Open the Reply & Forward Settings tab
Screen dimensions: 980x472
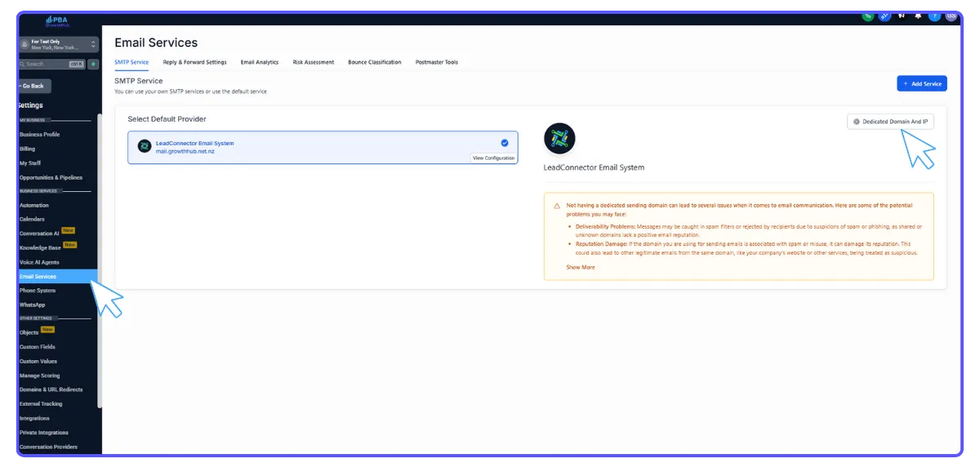click(x=194, y=62)
